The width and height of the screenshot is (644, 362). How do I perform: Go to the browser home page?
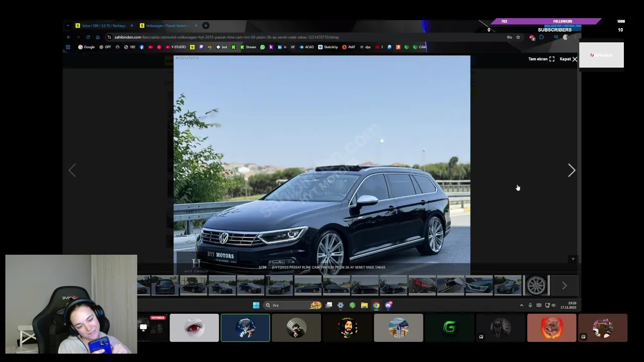click(98, 37)
